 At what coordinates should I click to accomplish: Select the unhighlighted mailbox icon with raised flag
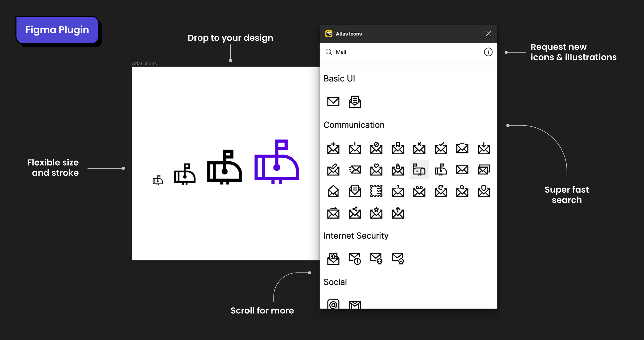pyautogui.click(x=441, y=170)
